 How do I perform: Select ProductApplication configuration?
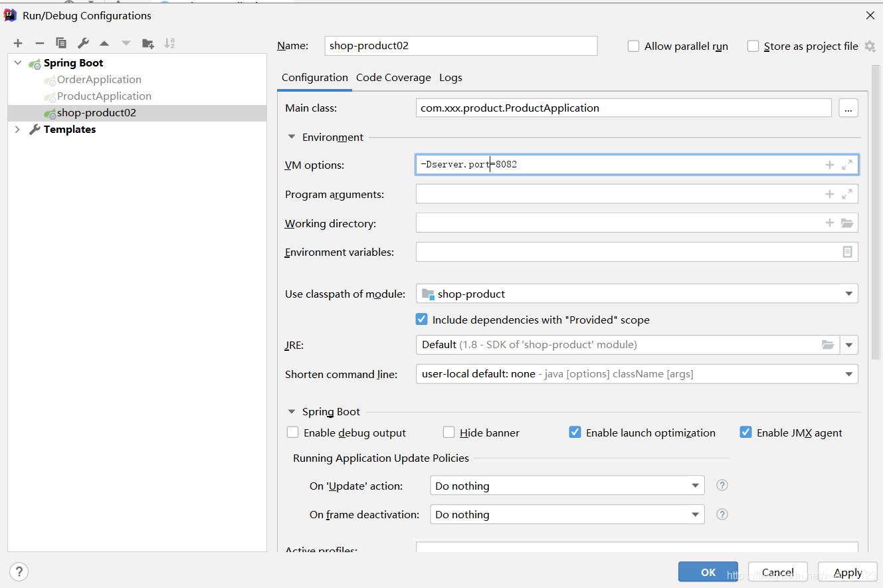click(x=104, y=96)
